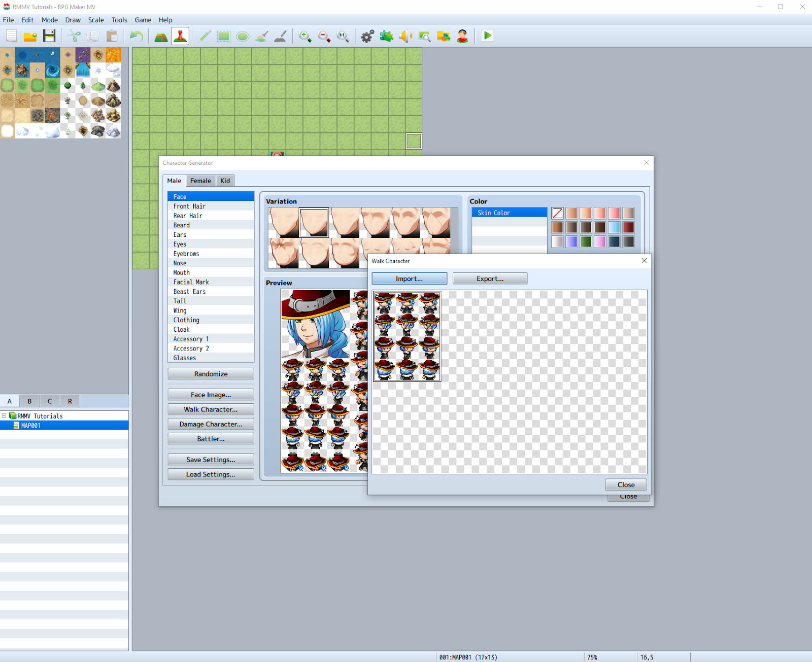The height and width of the screenshot is (662, 812).
Task: Pick the no-color slashed swatch
Action: point(557,213)
